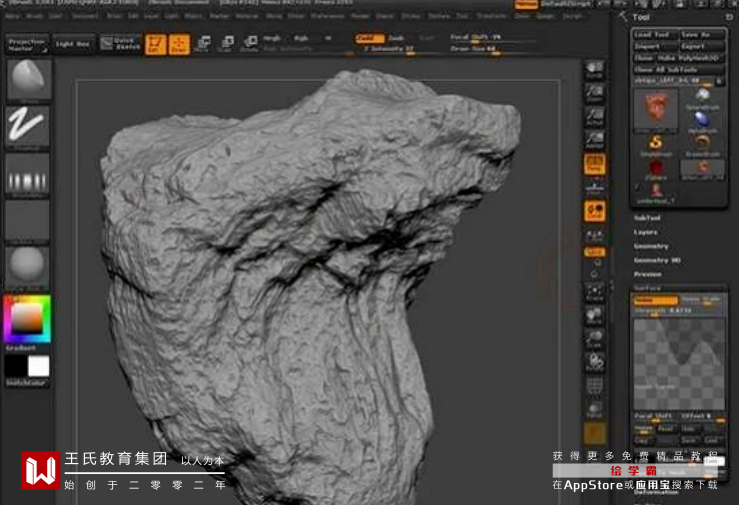Click the right shelf Rotate view icon
The image size is (739, 505).
tap(594, 362)
